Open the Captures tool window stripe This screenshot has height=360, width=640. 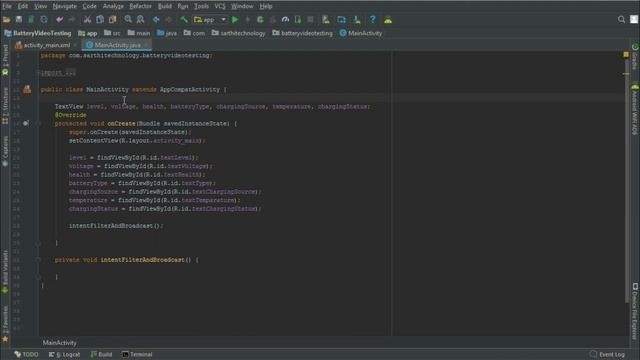[x=5, y=151]
